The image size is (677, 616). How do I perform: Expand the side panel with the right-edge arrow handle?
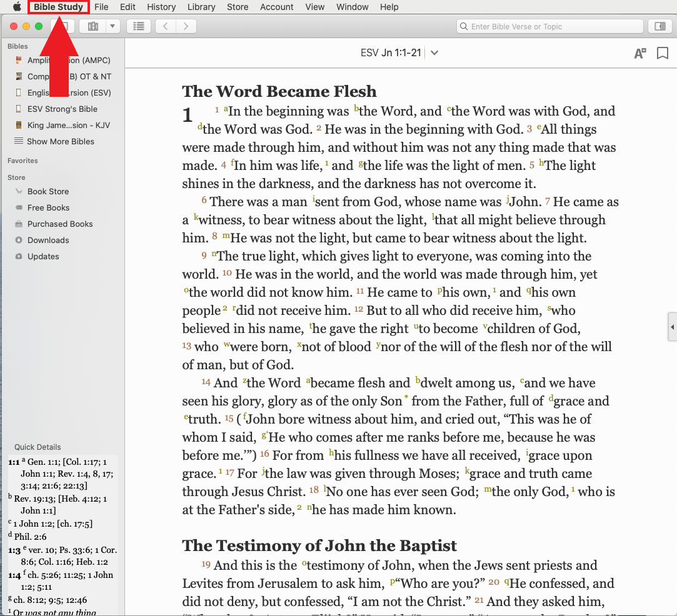pos(672,327)
